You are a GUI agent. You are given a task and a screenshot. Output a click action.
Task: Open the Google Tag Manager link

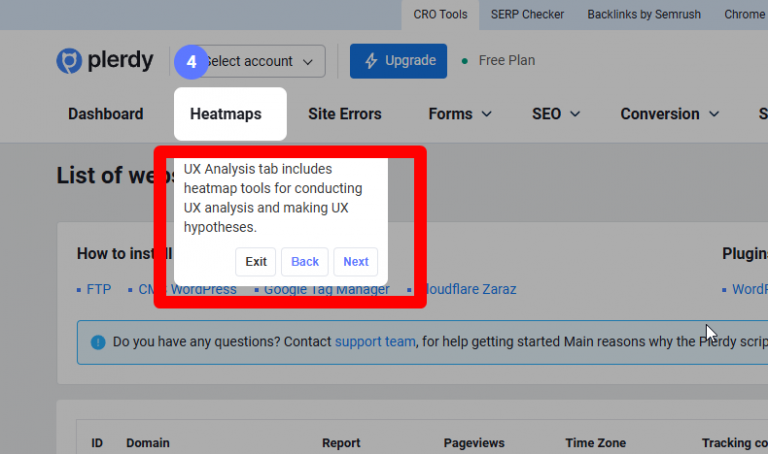(x=327, y=289)
